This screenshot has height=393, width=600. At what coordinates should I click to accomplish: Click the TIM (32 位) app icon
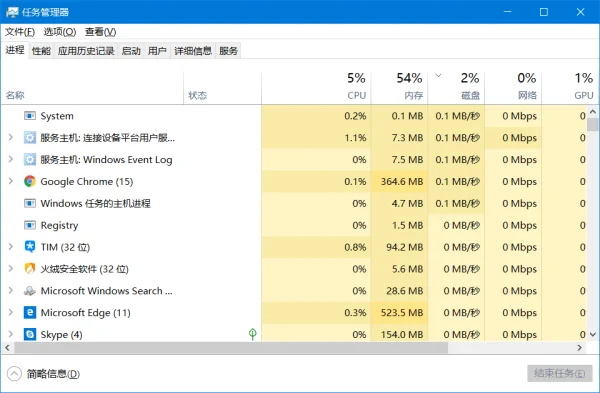30,247
